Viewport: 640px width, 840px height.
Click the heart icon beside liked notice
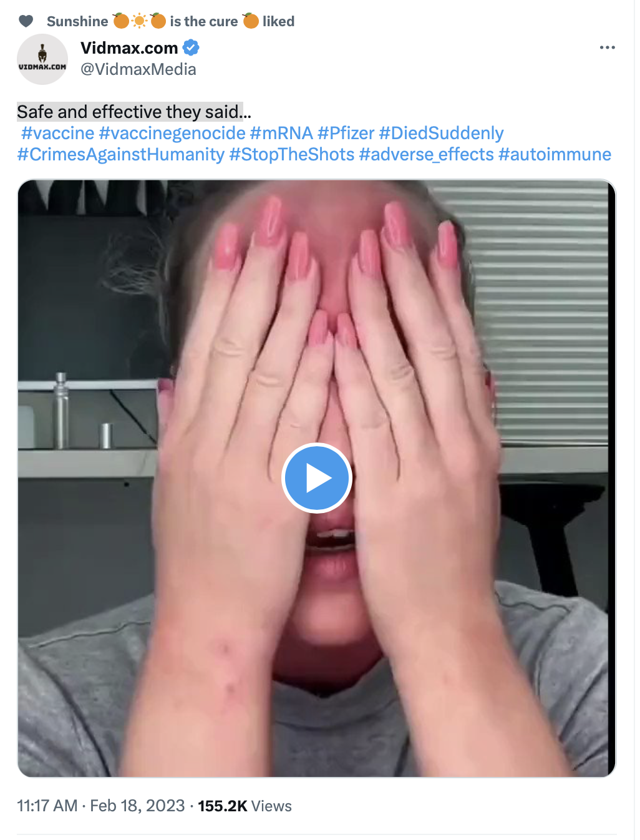pos(26,21)
